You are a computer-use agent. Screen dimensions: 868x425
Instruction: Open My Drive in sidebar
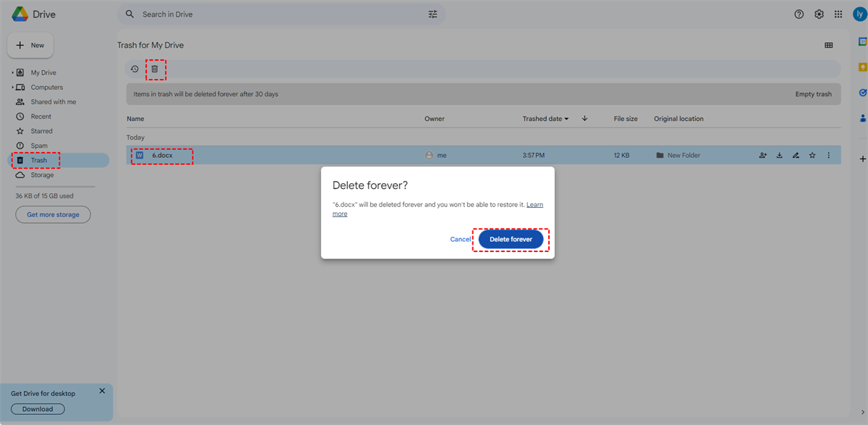[43, 72]
